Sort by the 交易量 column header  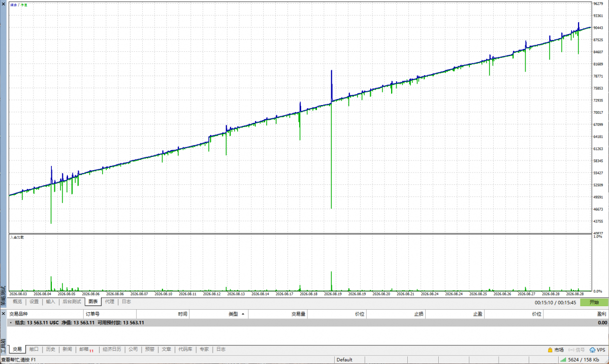(x=278, y=314)
